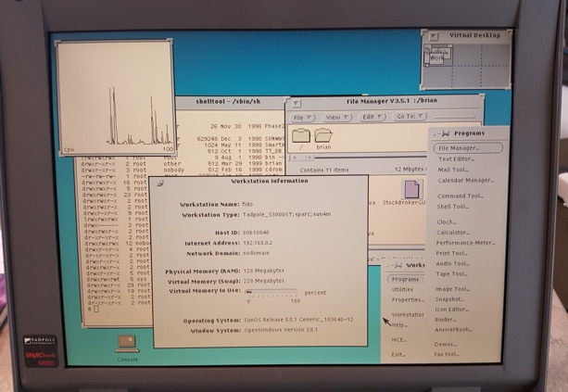This screenshot has width=568, height=392.
Task: Start Icon Editor... from the Programs menu
Action: point(451,310)
